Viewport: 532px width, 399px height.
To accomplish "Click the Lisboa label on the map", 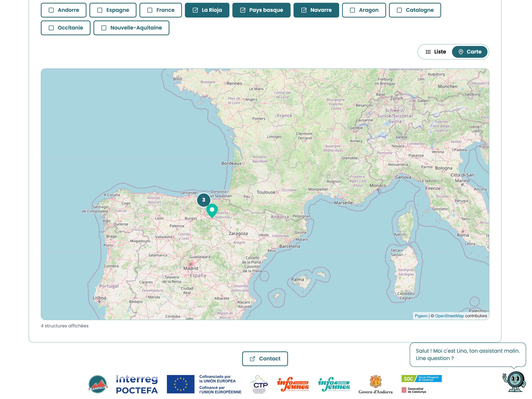I will 99,298.
